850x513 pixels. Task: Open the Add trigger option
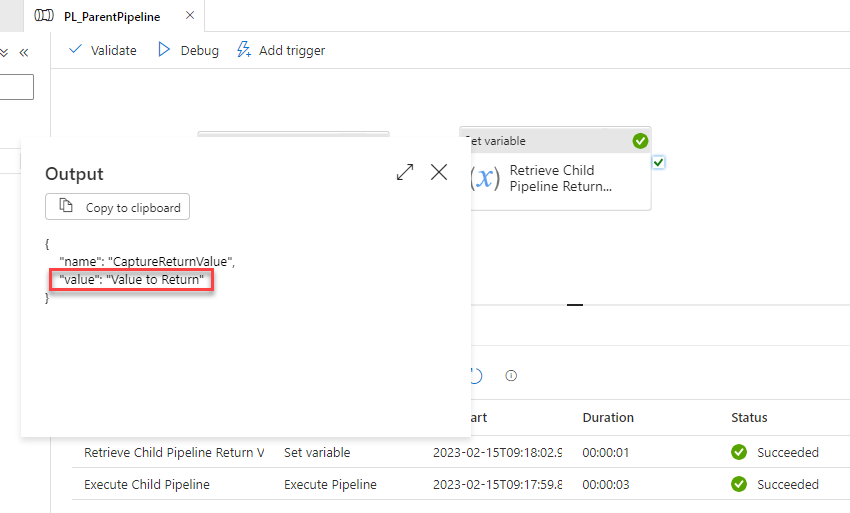(281, 50)
